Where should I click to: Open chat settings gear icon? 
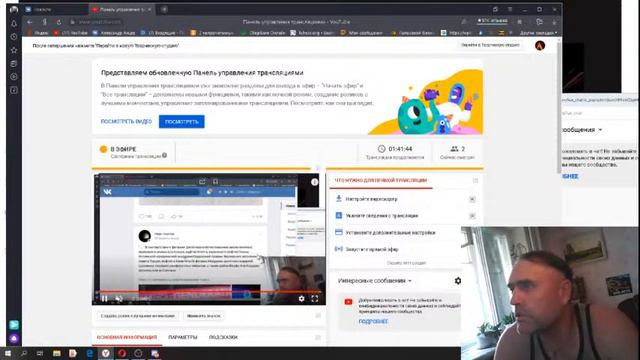[458, 281]
